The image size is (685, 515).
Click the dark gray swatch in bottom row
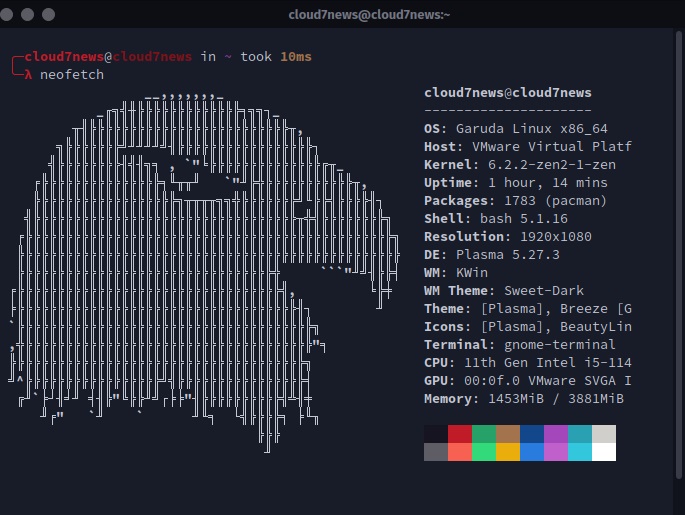(436, 452)
